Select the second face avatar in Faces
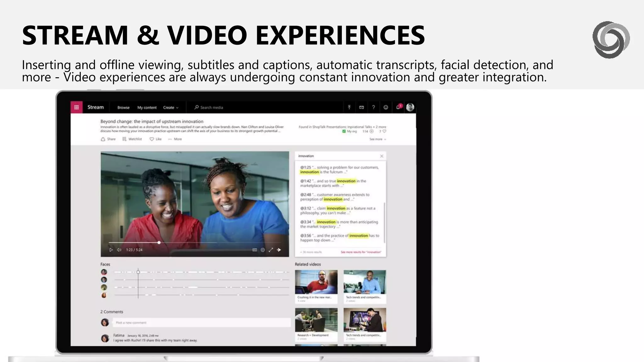The image size is (644, 362). tap(104, 280)
